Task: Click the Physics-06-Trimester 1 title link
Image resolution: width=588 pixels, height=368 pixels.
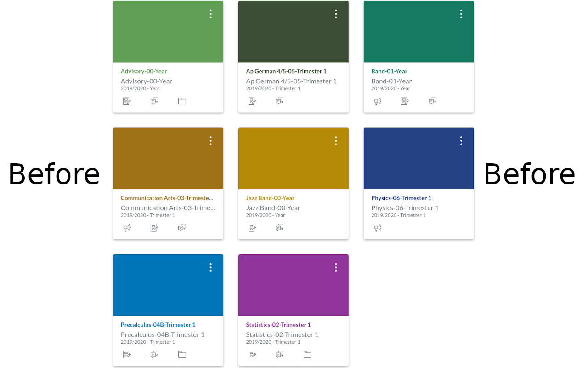Action: tap(401, 198)
